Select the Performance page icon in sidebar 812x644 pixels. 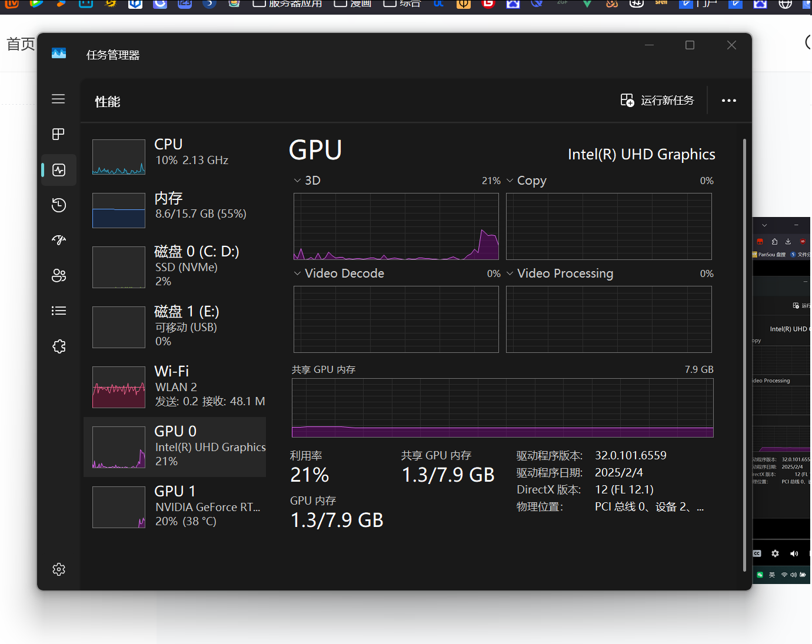pos(59,170)
